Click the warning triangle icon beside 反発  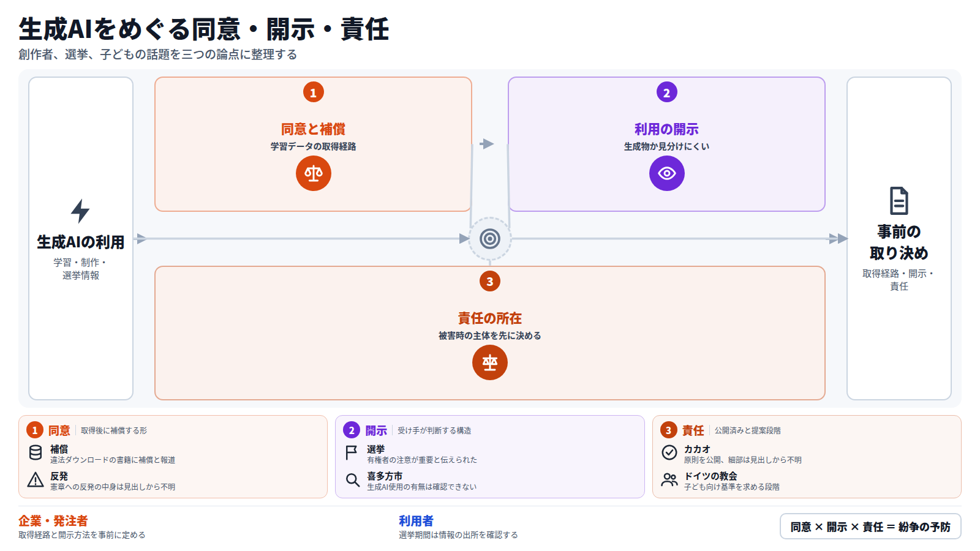36,480
